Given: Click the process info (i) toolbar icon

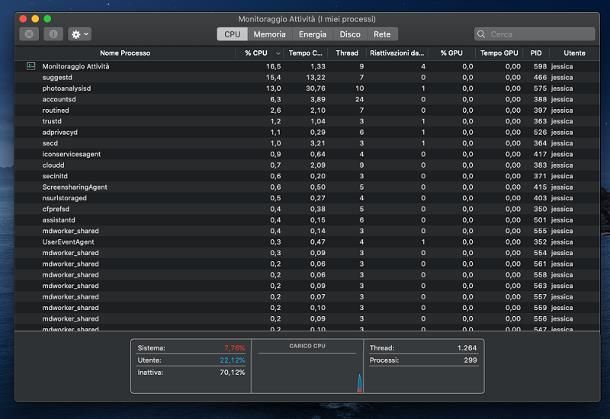Looking at the screenshot, I should click(x=52, y=34).
